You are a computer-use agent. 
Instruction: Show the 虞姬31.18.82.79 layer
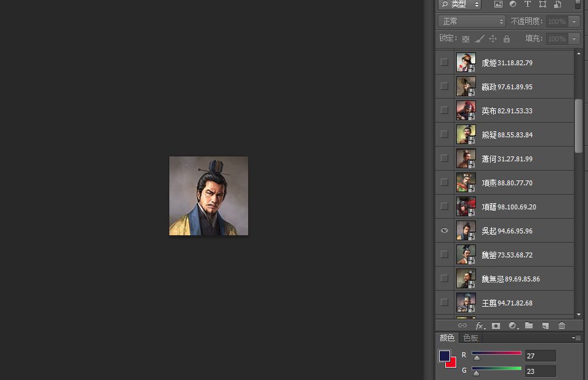[x=445, y=62]
